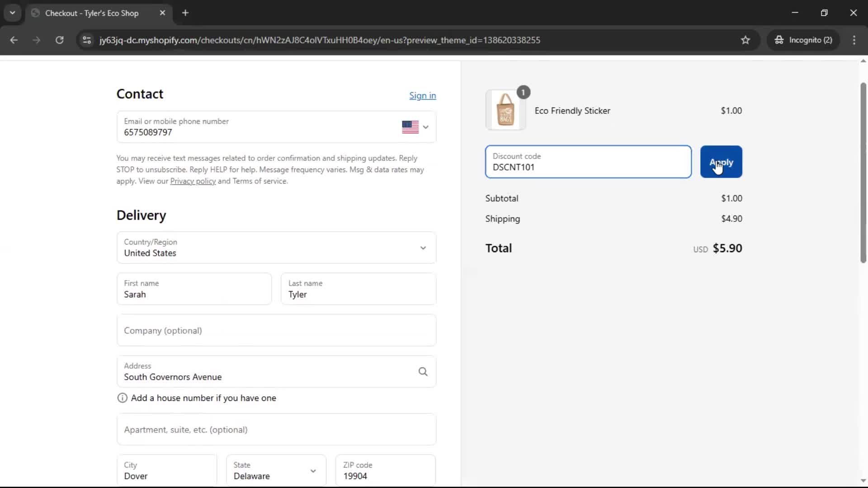Click the Eco Friendly Sticker thumbnail
The width and height of the screenshot is (868, 488).
[x=505, y=110]
